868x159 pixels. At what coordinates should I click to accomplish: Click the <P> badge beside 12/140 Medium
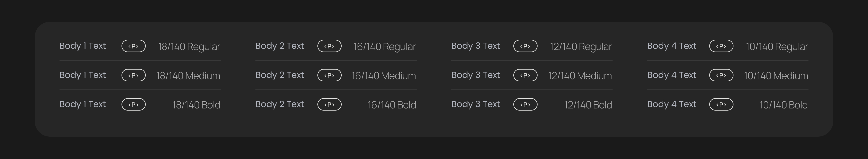coord(525,75)
